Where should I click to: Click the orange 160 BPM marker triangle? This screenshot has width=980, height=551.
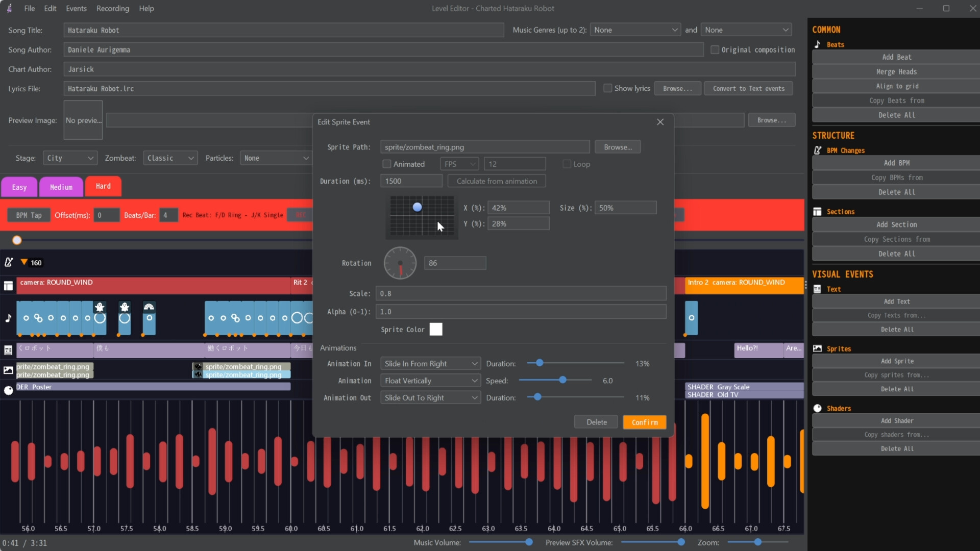(24, 262)
